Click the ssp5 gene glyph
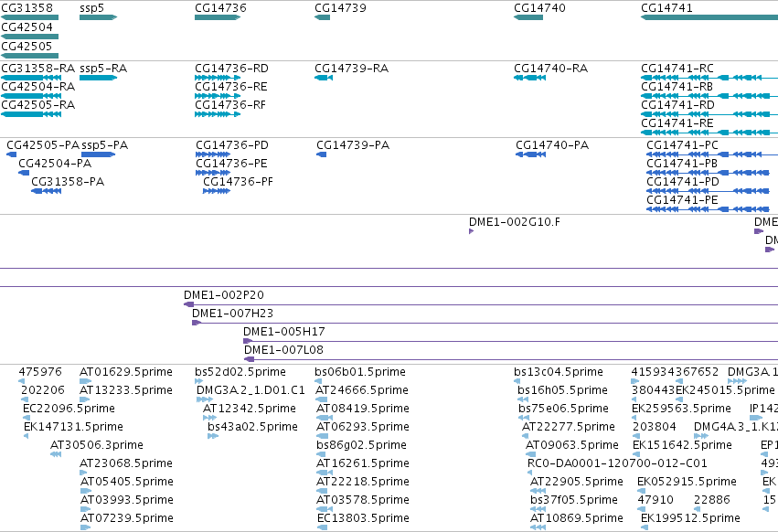Image resolution: width=778 pixels, height=532 pixels. (x=98, y=17)
